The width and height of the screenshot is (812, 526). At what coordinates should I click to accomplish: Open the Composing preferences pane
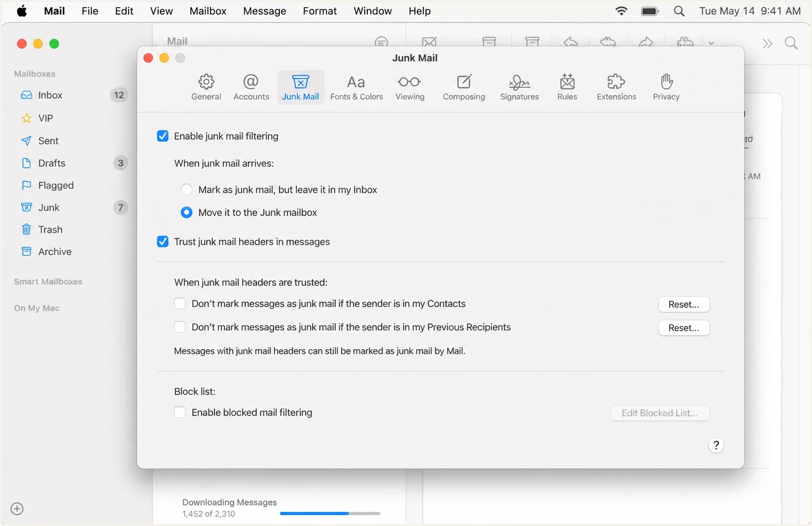coord(464,87)
